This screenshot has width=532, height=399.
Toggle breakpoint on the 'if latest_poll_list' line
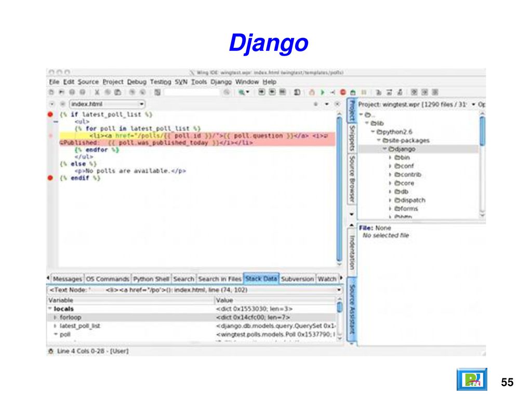[50, 114]
